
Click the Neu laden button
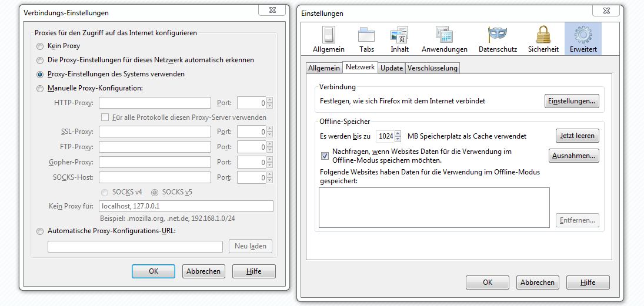pos(251,246)
